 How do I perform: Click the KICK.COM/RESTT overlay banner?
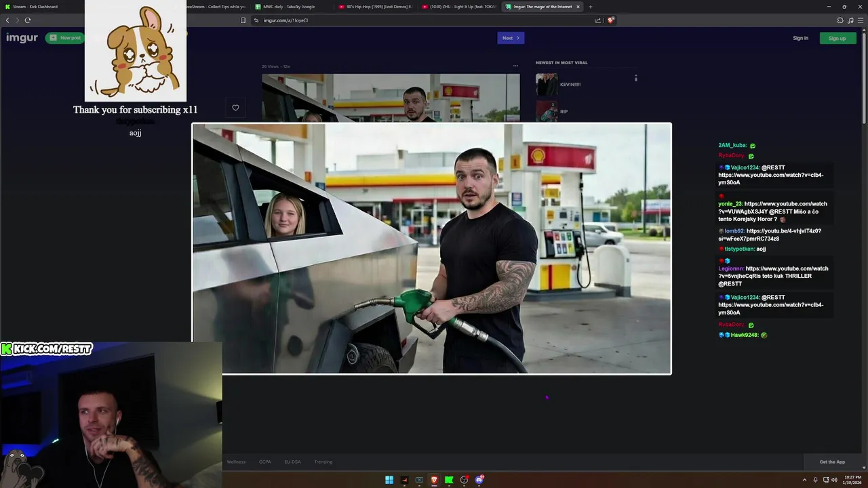tap(46, 349)
